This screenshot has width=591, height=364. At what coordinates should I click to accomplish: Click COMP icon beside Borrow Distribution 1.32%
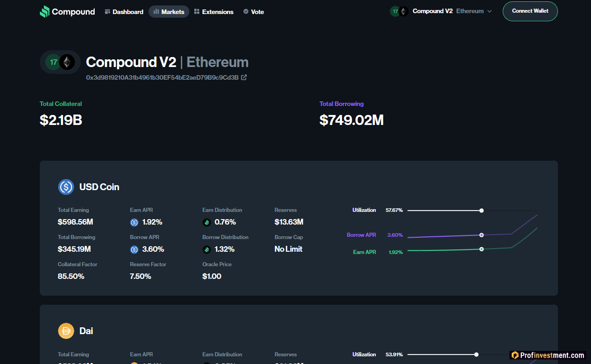click(207, 249)
